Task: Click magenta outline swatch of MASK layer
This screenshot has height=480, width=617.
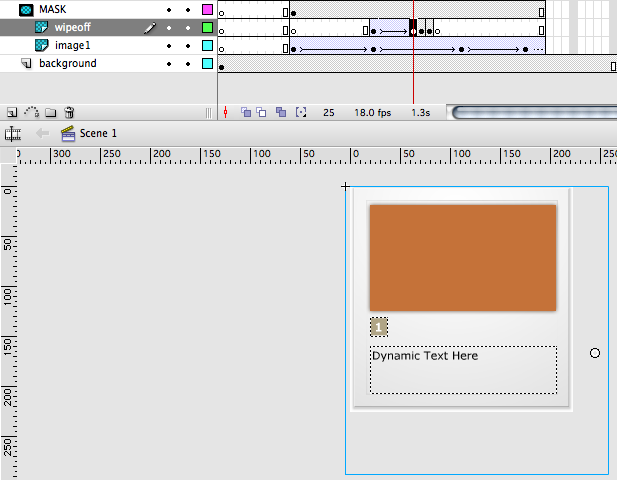Action: click(x=207, y=9)
